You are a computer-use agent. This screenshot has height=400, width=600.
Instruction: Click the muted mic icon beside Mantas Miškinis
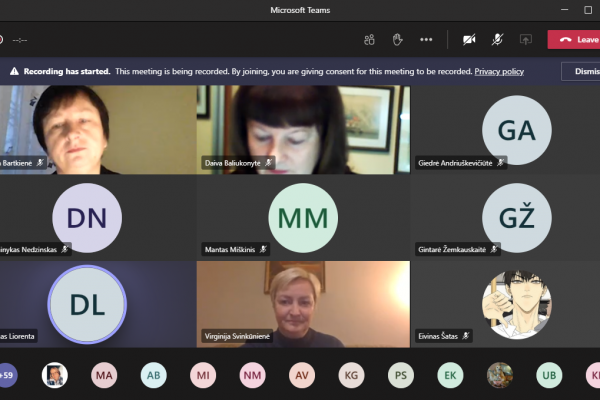point(263,250)
